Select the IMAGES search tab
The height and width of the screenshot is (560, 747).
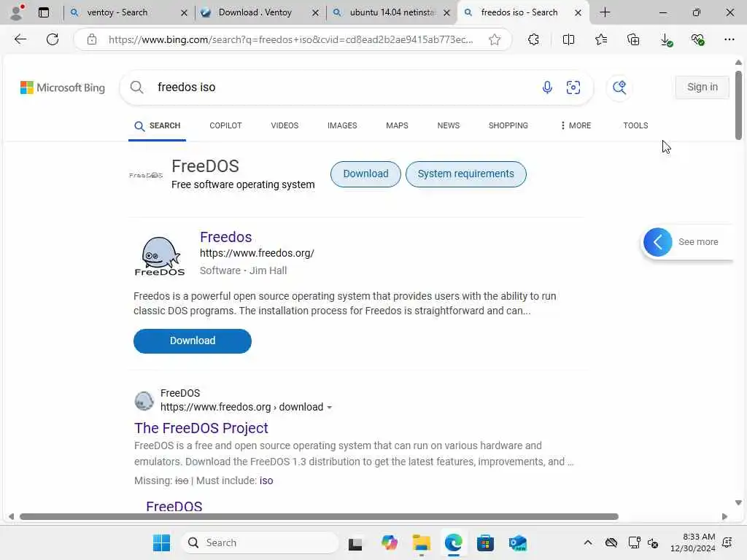click(342, 125)
